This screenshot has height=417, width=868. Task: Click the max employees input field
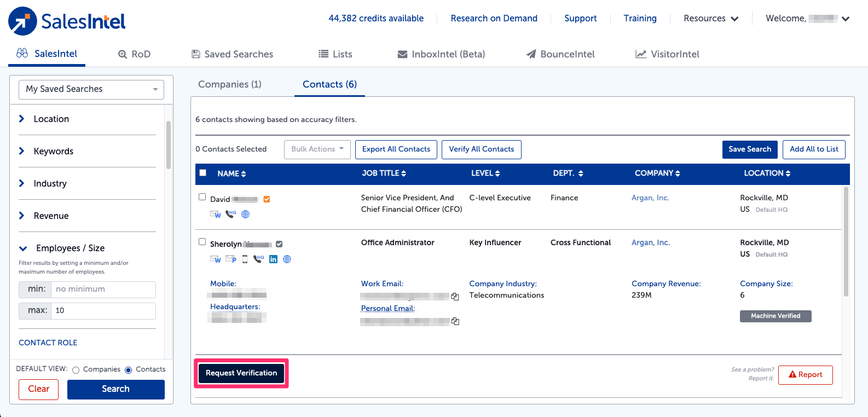103,311
